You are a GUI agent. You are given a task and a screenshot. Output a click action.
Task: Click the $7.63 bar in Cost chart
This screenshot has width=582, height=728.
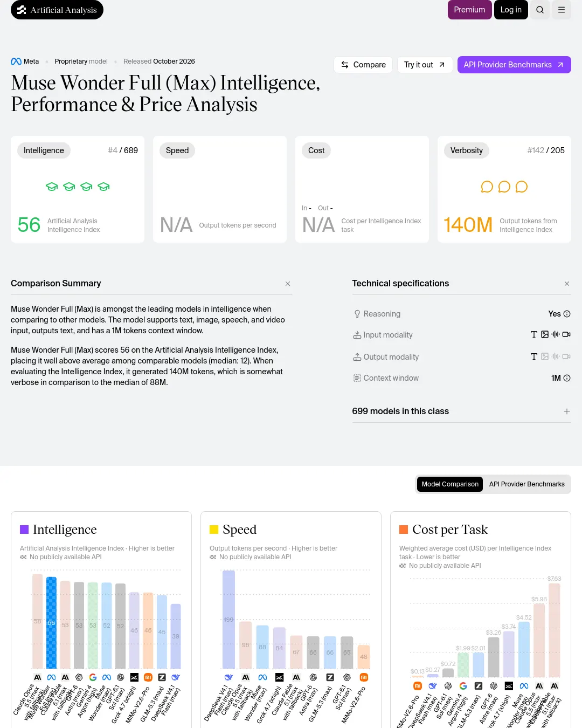pos(554,630)
